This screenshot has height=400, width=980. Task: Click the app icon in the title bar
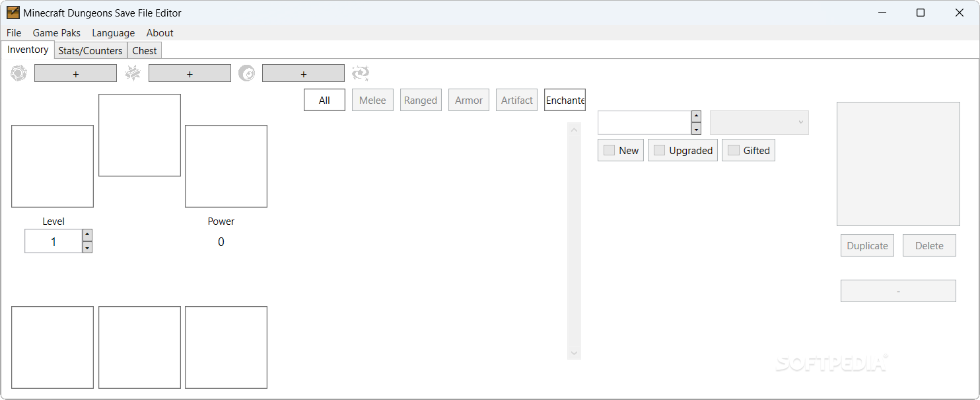click(x=13, y=13)
